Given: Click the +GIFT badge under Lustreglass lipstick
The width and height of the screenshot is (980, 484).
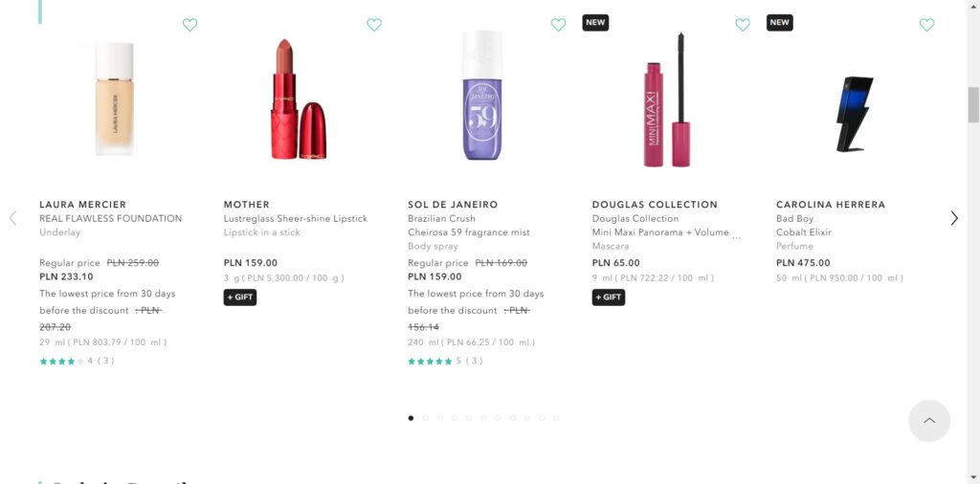Looking at the screenshot, I should 240,297.
